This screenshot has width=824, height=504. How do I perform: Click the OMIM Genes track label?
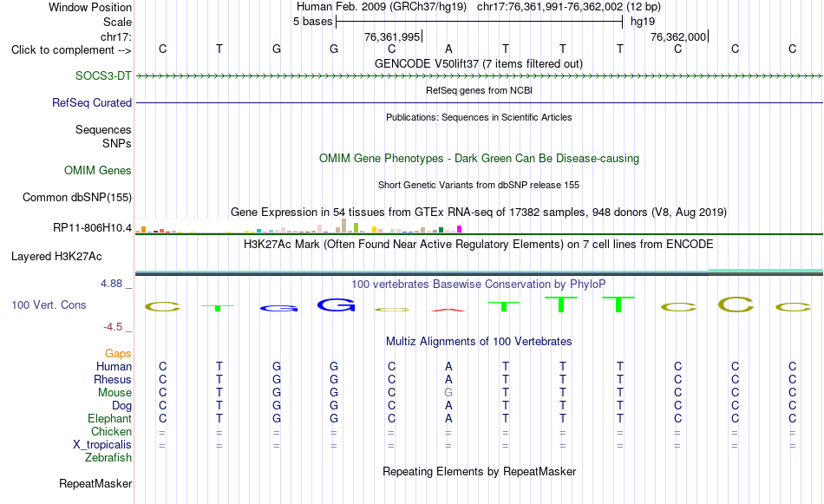coord(98,170)
